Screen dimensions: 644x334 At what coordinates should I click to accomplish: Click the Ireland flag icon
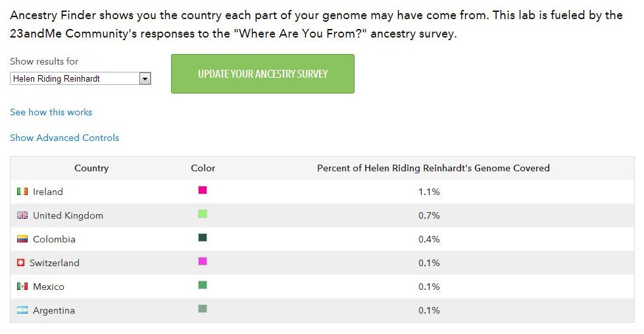pyautogui.click(x=22, y=192)
